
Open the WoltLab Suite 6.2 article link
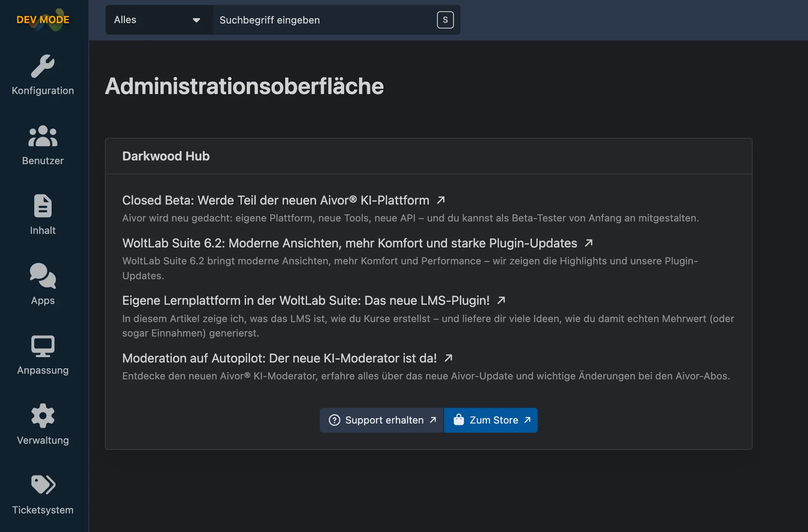(x=349, y=243)
